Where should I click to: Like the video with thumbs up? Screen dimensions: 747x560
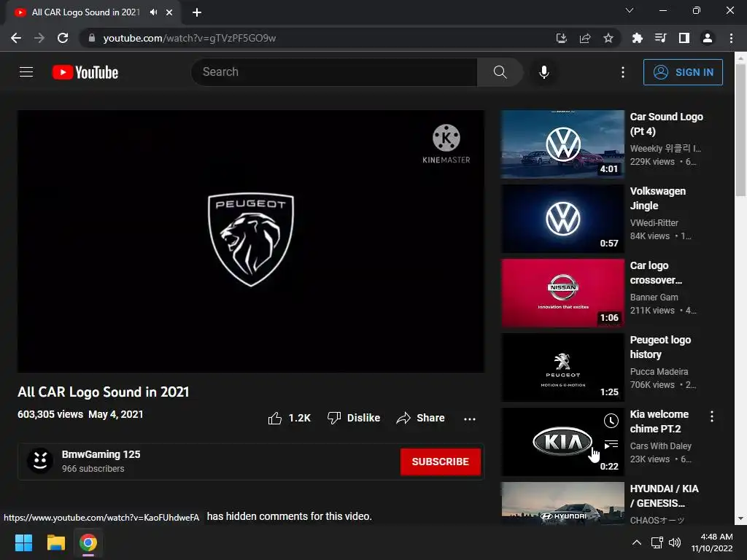tap(289, 418)
